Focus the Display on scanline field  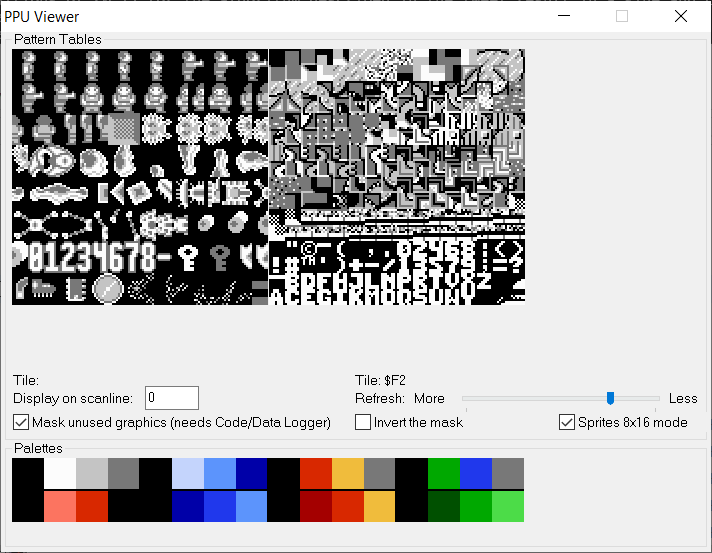pyautogui.click(x=172, y=398)
